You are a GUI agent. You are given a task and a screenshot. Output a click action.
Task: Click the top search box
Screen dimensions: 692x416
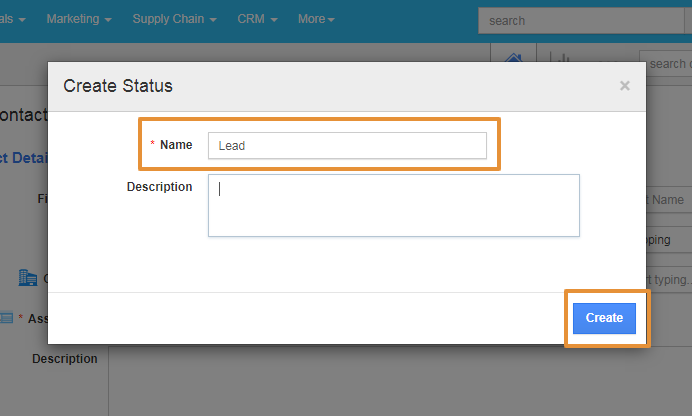[x=580, y=20]
